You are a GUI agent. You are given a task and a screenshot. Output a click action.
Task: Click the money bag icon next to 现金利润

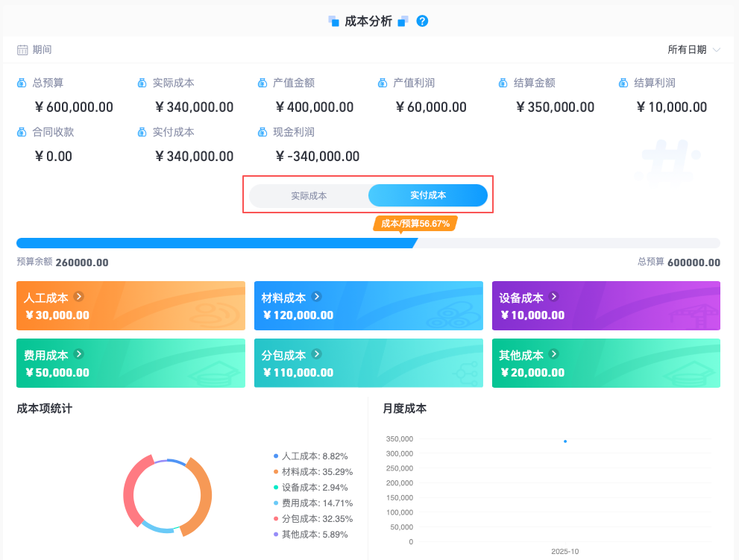262,132
